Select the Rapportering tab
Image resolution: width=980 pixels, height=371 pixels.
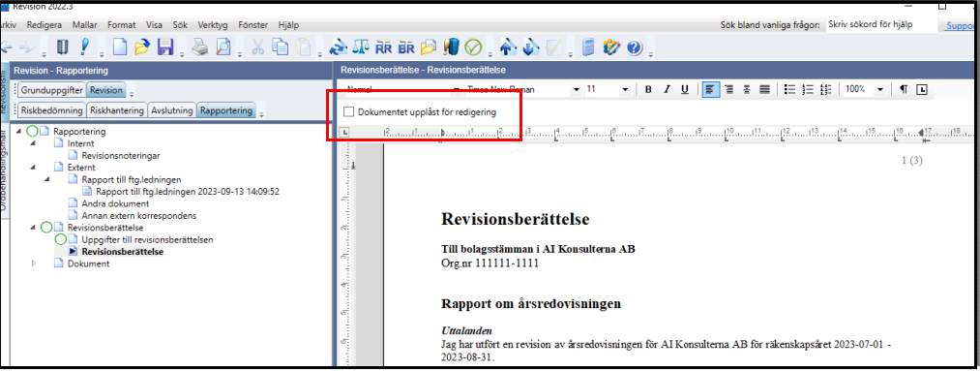(226, 110)
